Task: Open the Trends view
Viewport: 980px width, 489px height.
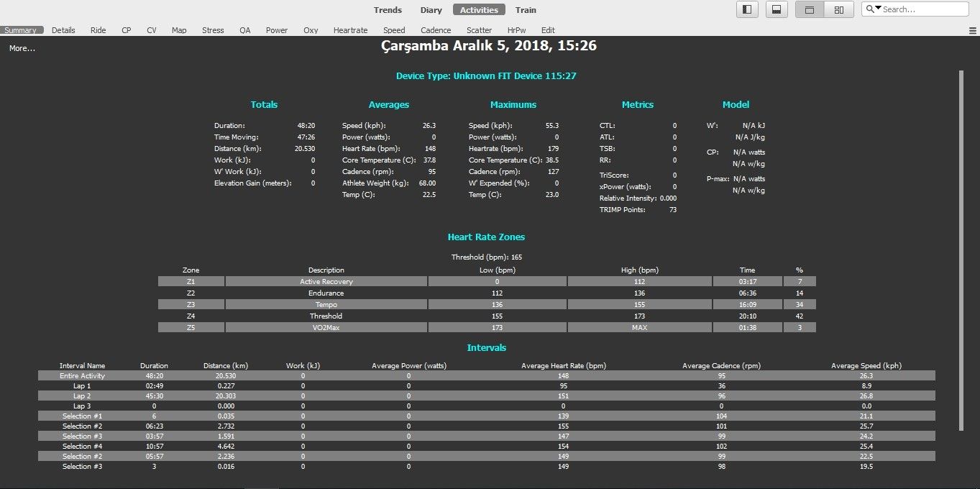Action: click(x=388, y=10)
